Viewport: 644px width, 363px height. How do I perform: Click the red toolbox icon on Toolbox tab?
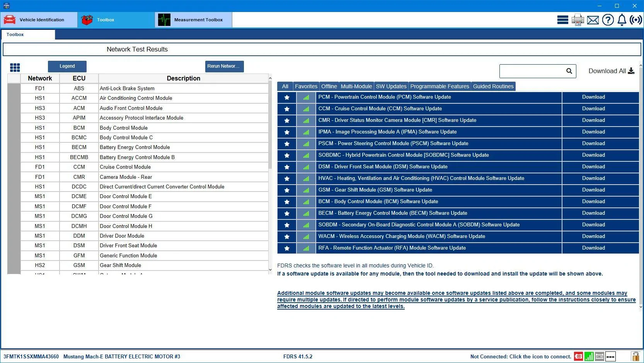tap(87, 20)
